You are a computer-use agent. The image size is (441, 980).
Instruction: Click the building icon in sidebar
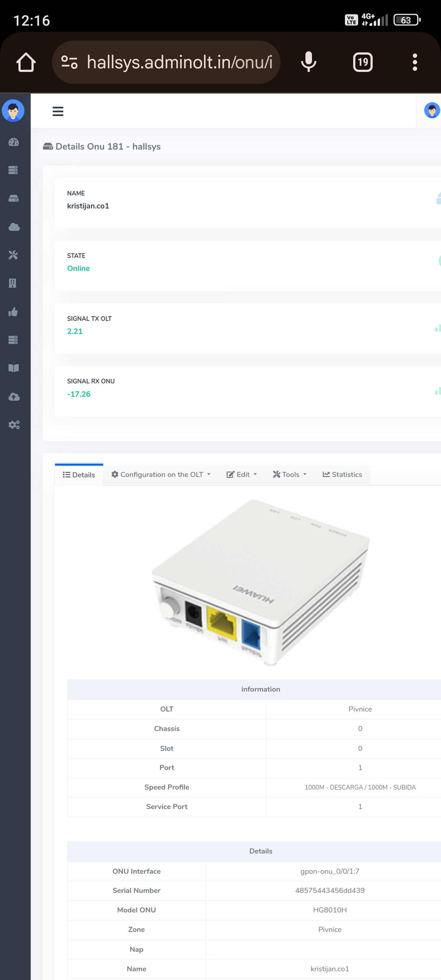click(x=13, y=283)
